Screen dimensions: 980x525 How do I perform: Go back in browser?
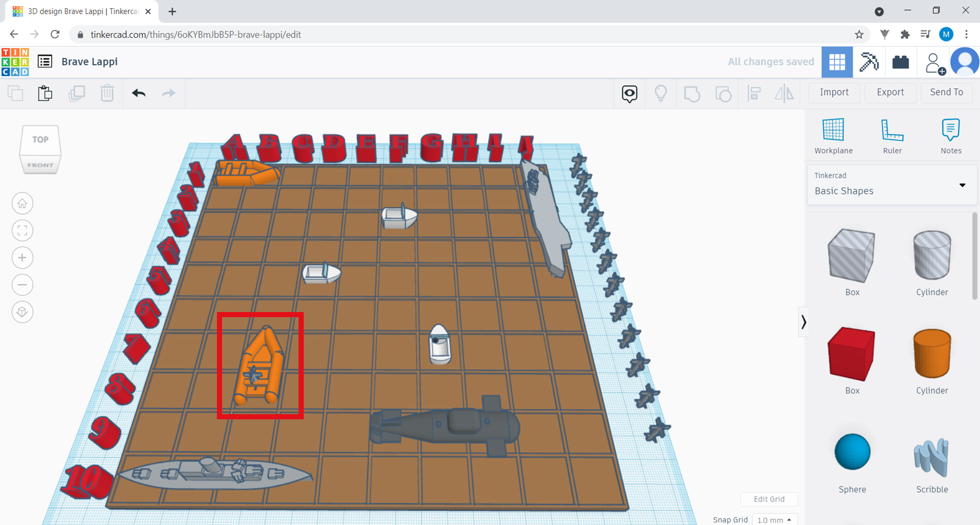tap(14, 34)
